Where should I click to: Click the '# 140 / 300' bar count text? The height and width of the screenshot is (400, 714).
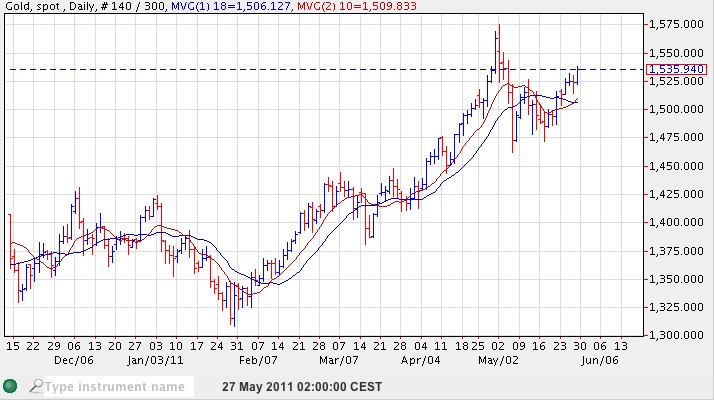132,6
